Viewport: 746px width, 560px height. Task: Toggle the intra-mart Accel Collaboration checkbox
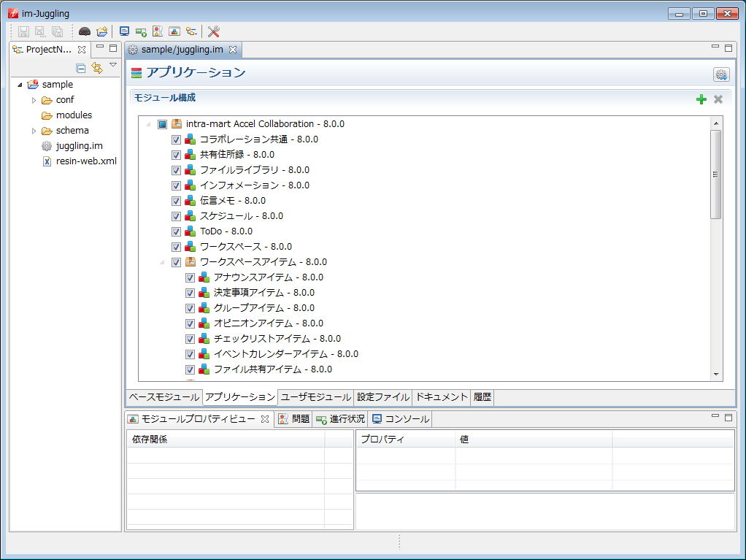pos(162,124)
